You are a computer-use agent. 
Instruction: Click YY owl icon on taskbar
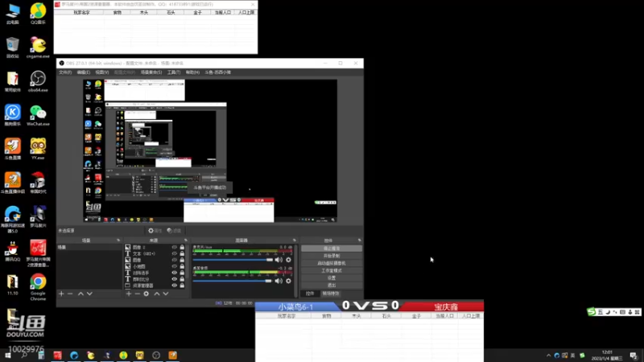pos(139,355)
